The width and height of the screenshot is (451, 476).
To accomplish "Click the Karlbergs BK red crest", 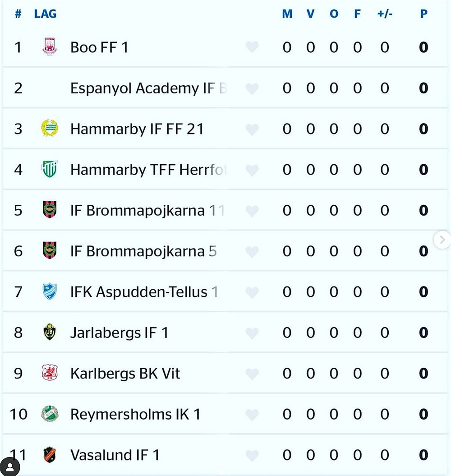I will [50, 373].
